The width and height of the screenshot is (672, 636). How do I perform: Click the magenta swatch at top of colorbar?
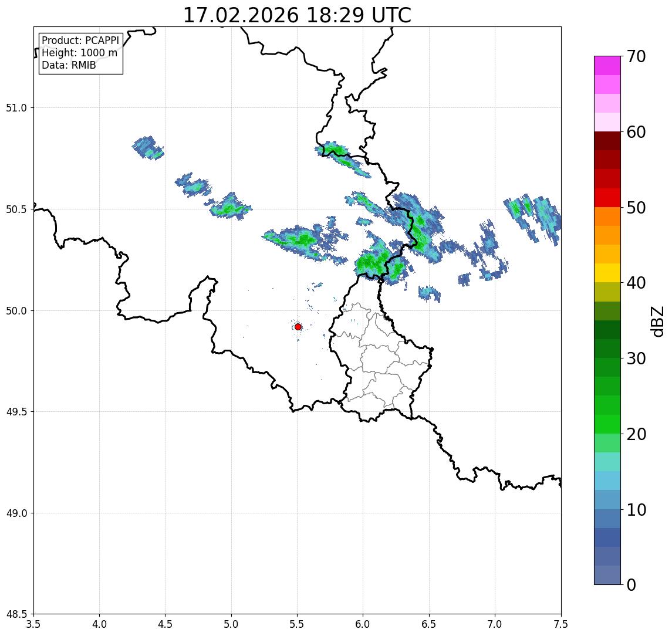coord(607,66)
